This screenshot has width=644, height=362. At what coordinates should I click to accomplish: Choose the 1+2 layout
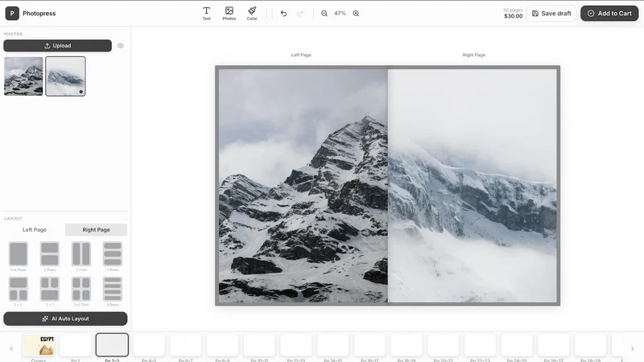point(18,289)
